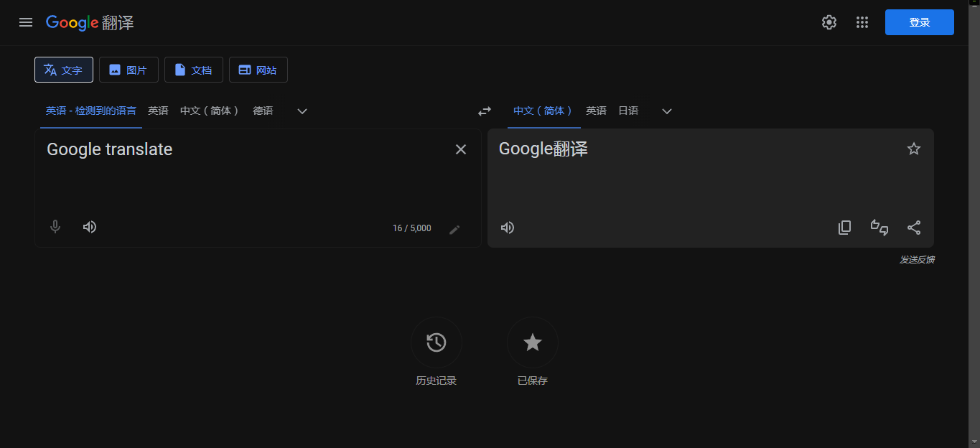This screenshot has width=980, height=448.
Task: Edit the input text with pencil icon
Action: pos(455,228)
